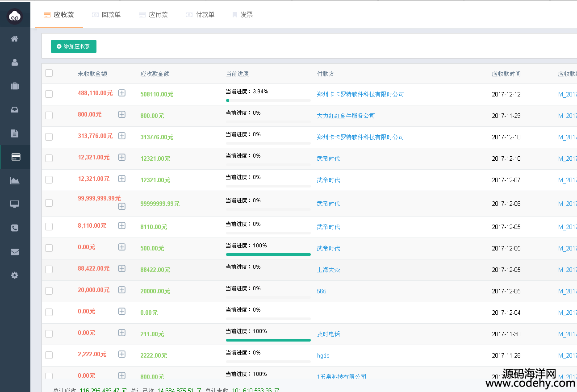The width and height of the screenshot is (577, 392).
Task: Click the 付款方 column header
Action: (326, 74)
